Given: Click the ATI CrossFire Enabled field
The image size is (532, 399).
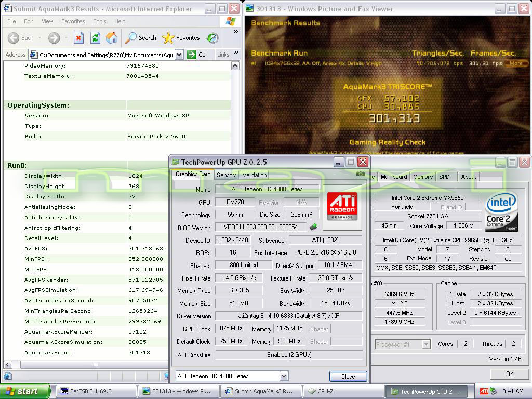Looking at the screenshot, I should pyautogui.click(x=289, y=354).
